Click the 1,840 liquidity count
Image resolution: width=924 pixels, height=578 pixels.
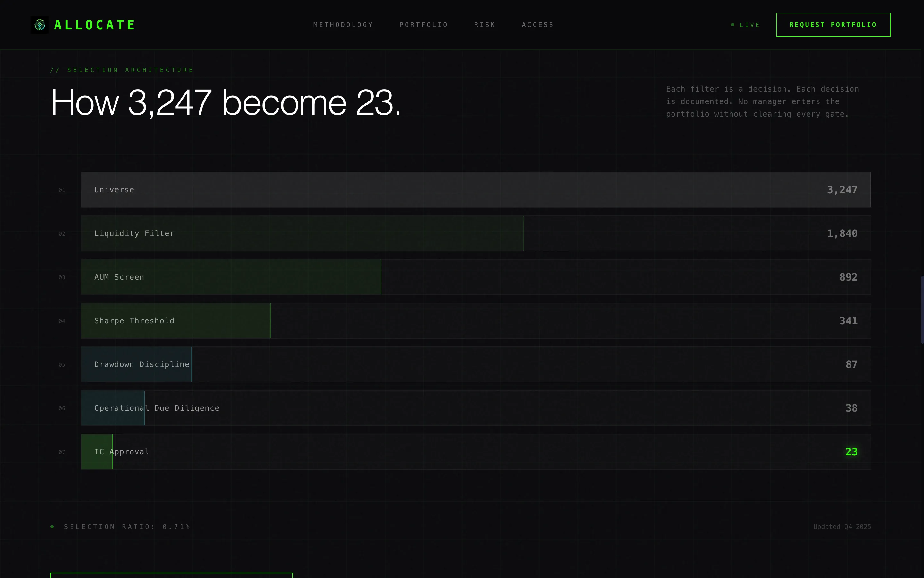coord(842,233)
